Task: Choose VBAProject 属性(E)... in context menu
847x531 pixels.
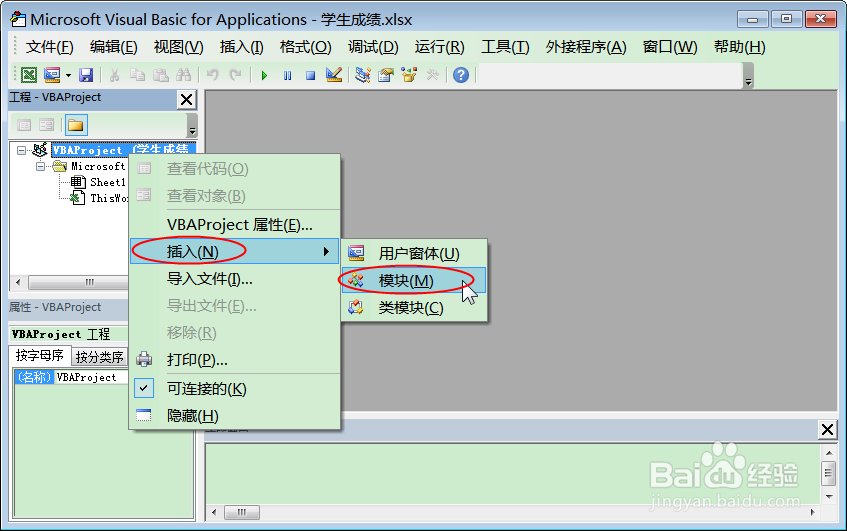Action: [234, 225]
